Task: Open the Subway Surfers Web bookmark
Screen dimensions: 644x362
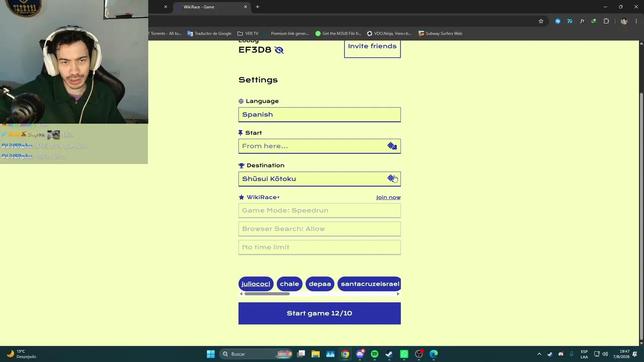Action: (440, 34)
